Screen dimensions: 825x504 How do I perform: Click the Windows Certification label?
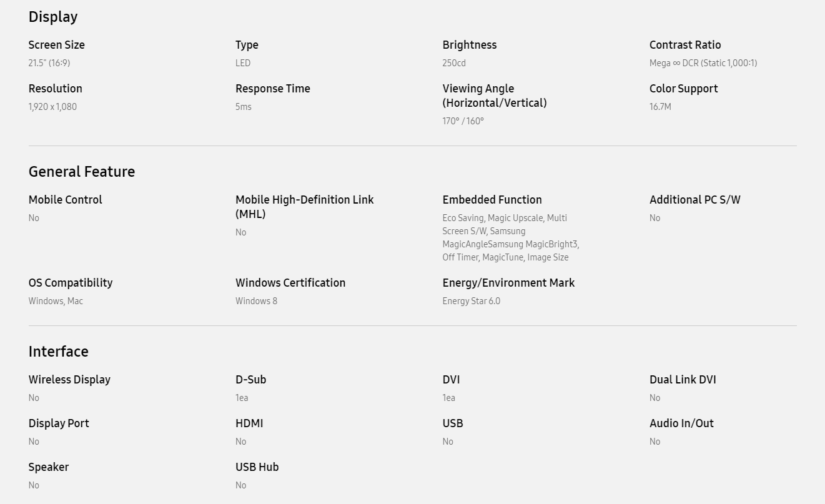click(290, 283)
